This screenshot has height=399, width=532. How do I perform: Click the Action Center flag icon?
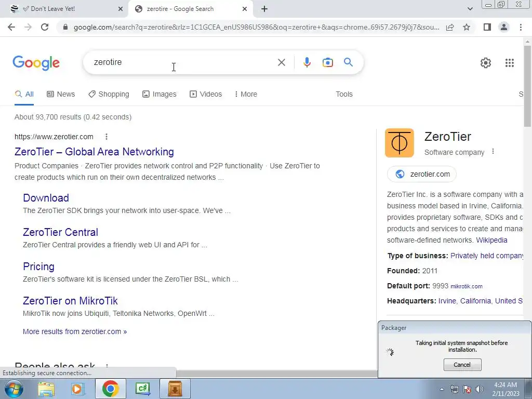tap(467, 389)
